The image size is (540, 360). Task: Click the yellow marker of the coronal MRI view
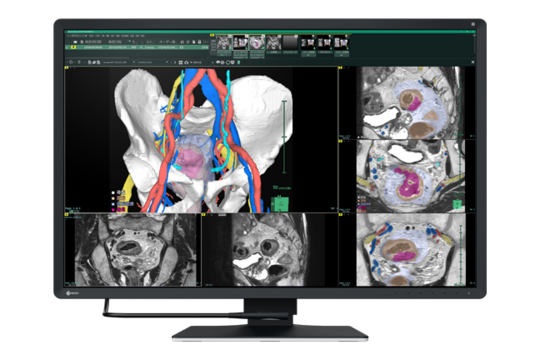click(66, 215)
